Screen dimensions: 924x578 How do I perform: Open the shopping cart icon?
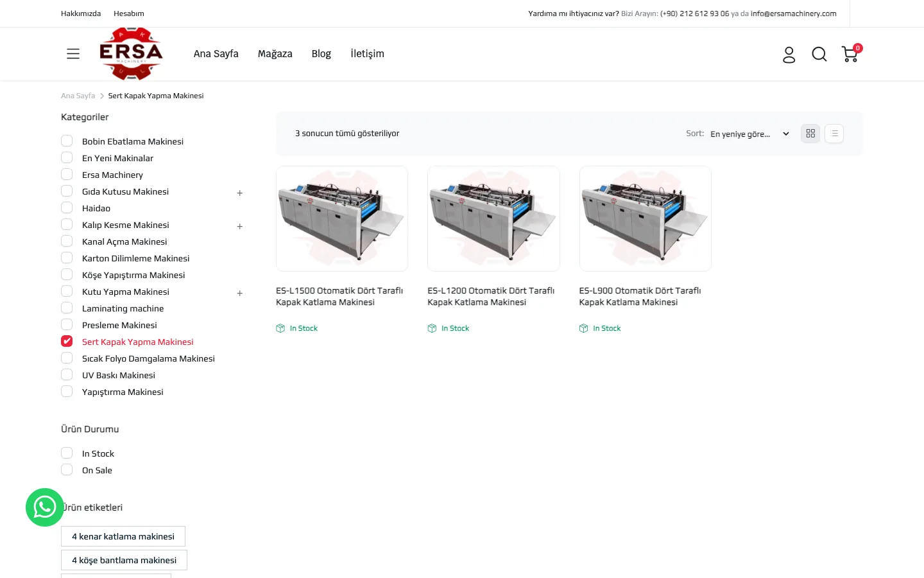coord(851,53)
